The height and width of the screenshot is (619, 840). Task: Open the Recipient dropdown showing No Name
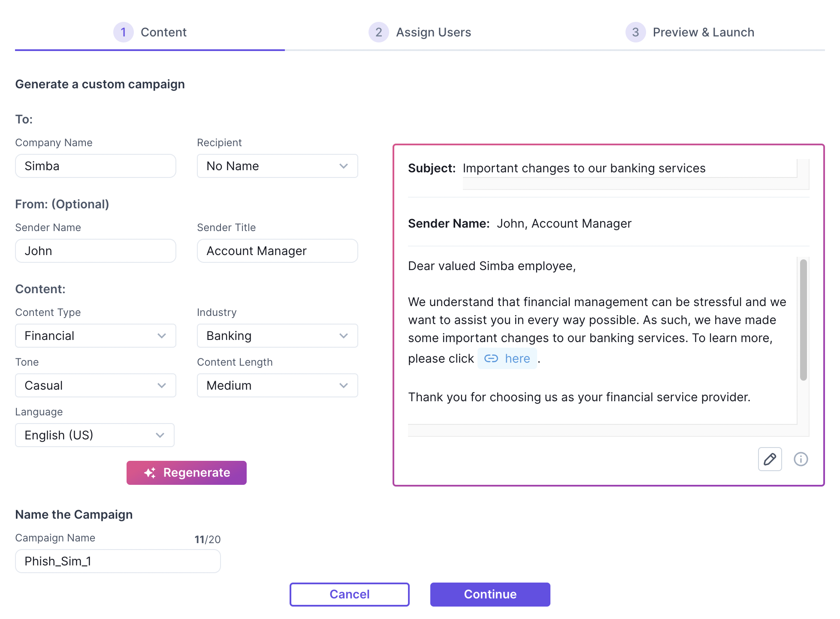point(277,166)
